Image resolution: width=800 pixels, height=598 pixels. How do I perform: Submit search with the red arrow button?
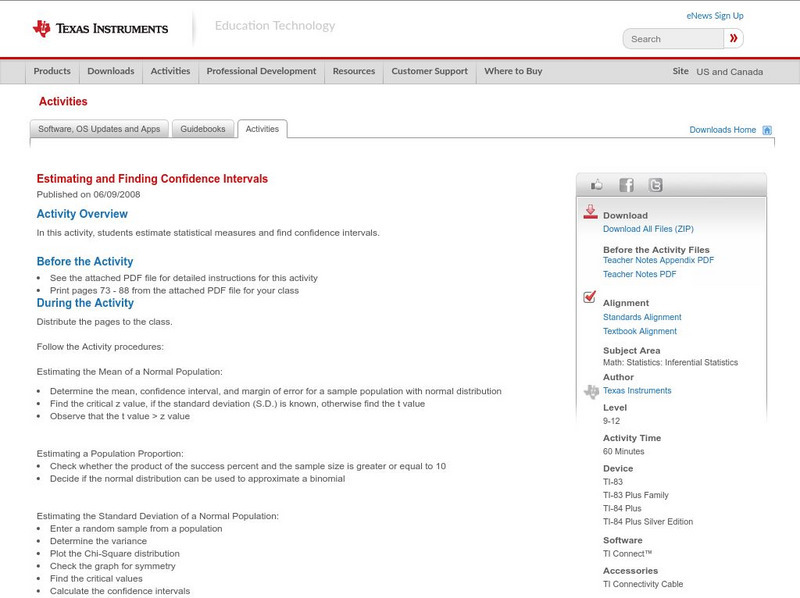coord(733,38)
